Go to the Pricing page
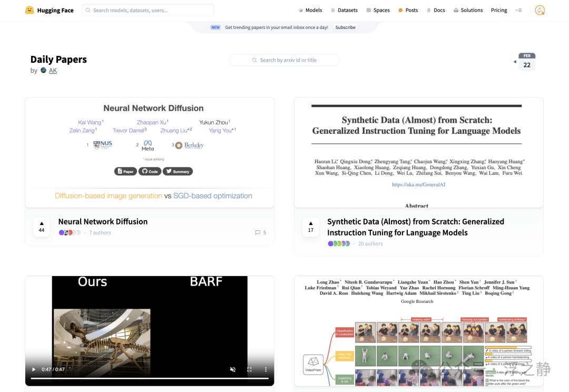The height and width of the screenshot is (392, 569). (499, 10)
